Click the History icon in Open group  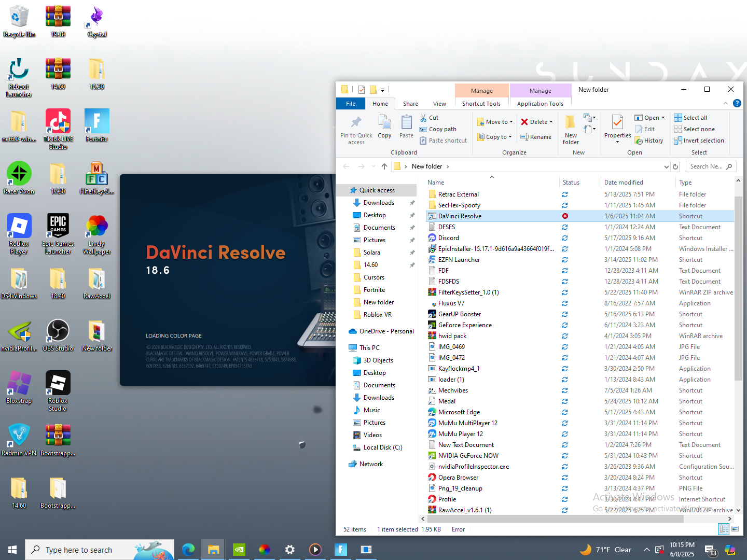point(639,141)
